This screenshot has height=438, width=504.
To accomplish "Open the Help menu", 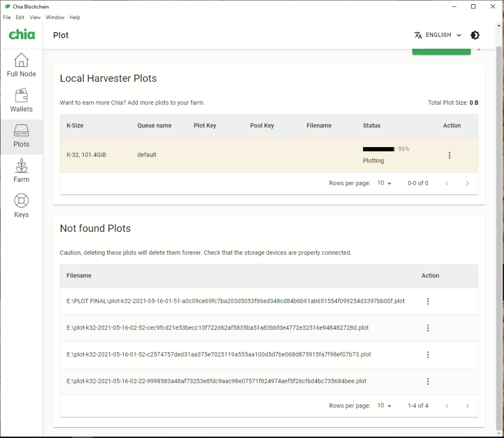I will (75, 17).
